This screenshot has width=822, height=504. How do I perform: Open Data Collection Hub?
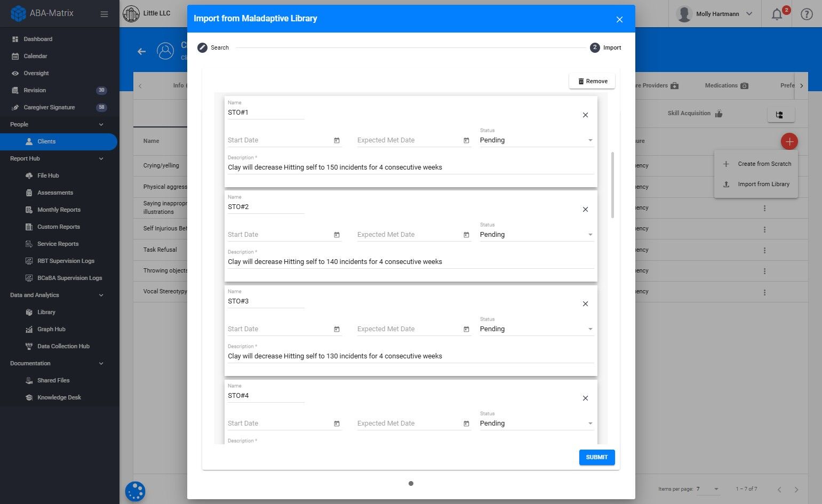coord(63,346)
